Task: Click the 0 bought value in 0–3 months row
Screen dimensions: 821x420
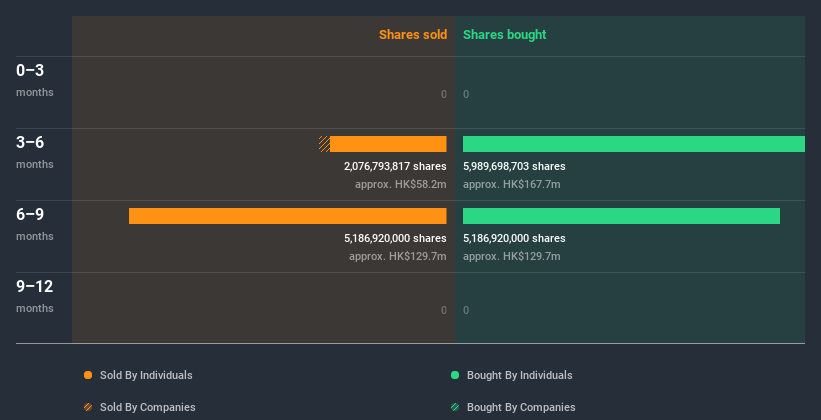Action: click(466, 94)
